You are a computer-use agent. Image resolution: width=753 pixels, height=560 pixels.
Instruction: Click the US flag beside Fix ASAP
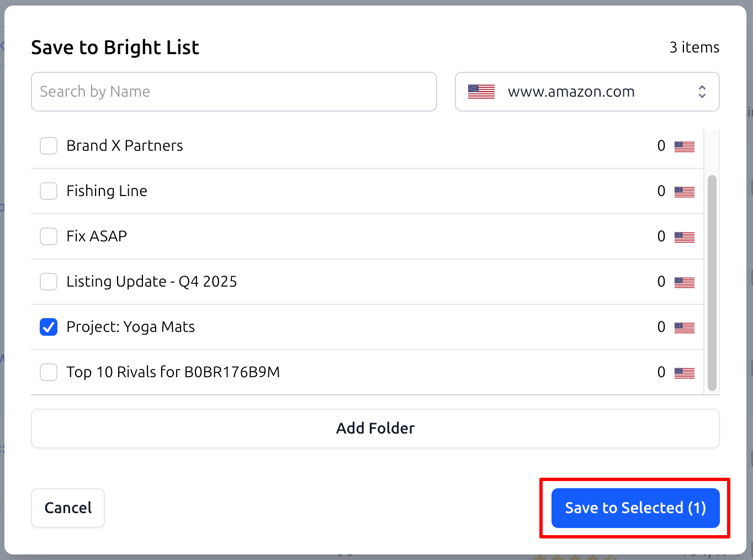[x=685, y=236]
